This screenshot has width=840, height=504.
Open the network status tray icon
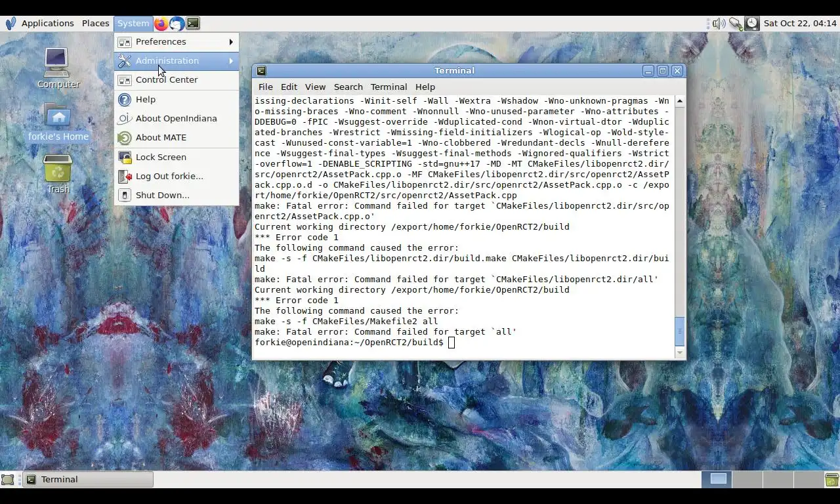[x=736, y=24]
